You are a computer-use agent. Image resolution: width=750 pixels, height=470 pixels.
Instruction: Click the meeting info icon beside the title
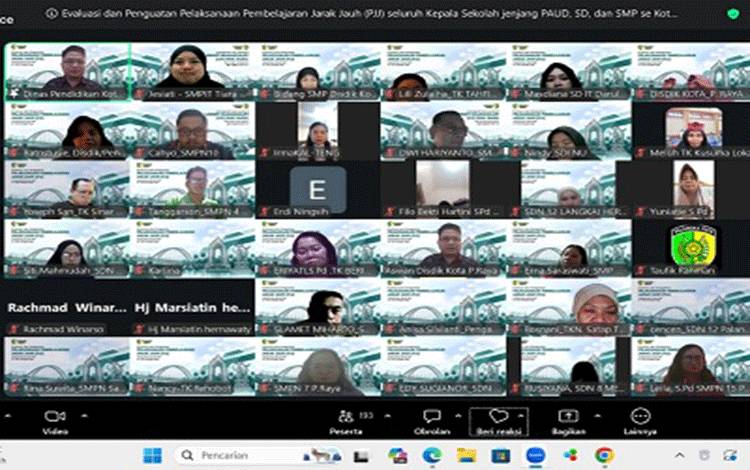coord(51,14)
